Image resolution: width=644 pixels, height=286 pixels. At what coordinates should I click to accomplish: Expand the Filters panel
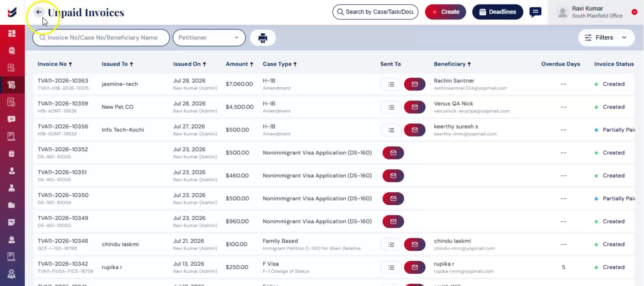coord(606,38)
